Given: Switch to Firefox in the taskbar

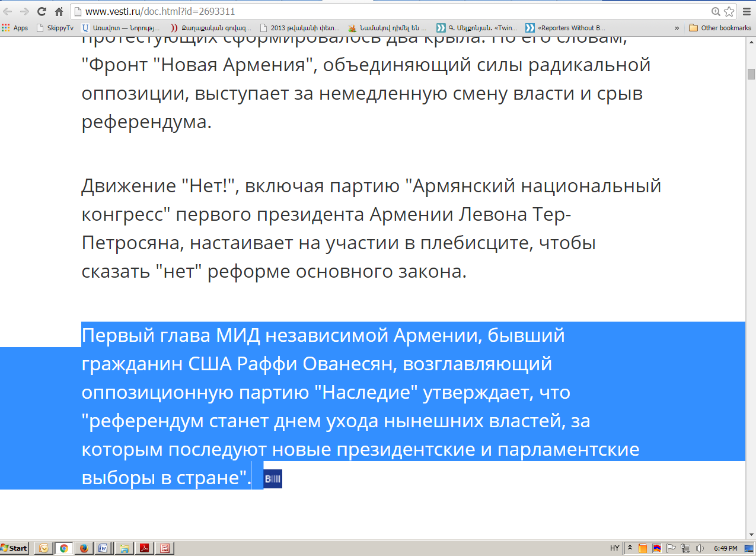Looking at the screenshot, I should (83, 548).
